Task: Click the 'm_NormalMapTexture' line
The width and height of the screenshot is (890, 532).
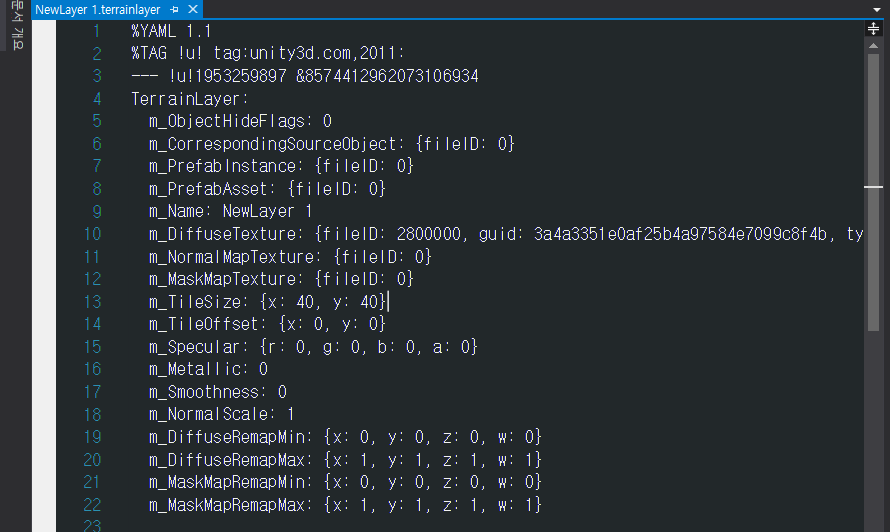Action: 290,257
